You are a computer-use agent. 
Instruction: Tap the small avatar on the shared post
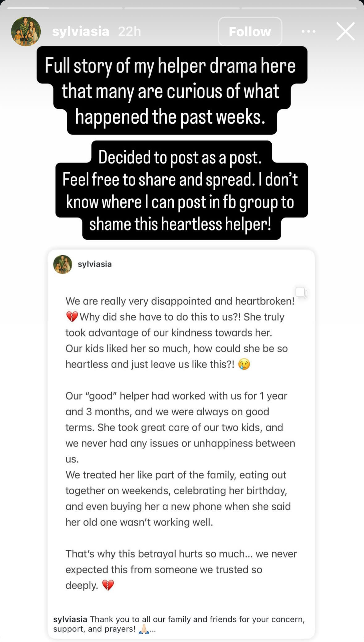pos(63,264)
